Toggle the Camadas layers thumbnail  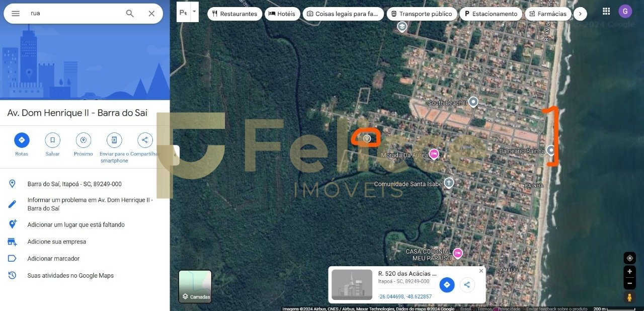pos(195,287)
